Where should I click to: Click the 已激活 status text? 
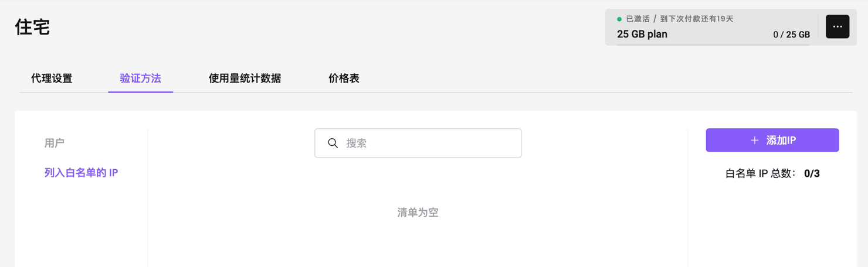[638, 19]
